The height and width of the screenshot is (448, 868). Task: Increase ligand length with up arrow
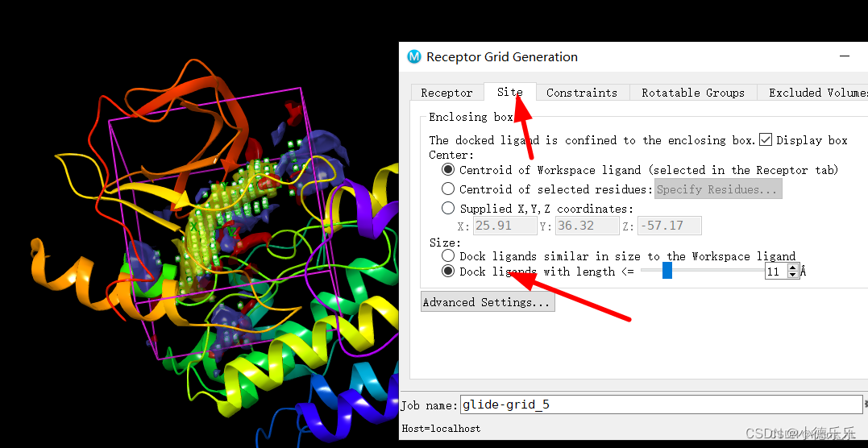coord(793,268)
